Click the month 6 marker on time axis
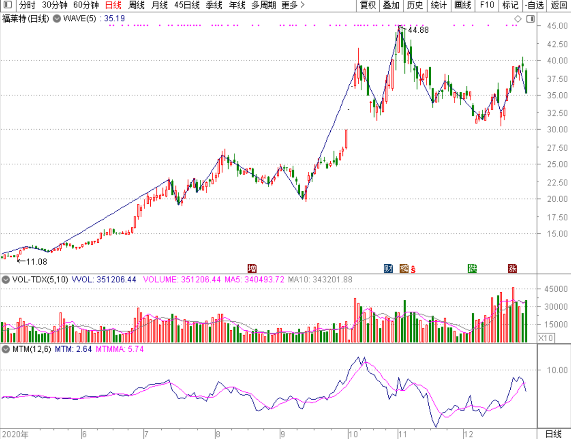 pyautogui.click(x=84, y=434)
